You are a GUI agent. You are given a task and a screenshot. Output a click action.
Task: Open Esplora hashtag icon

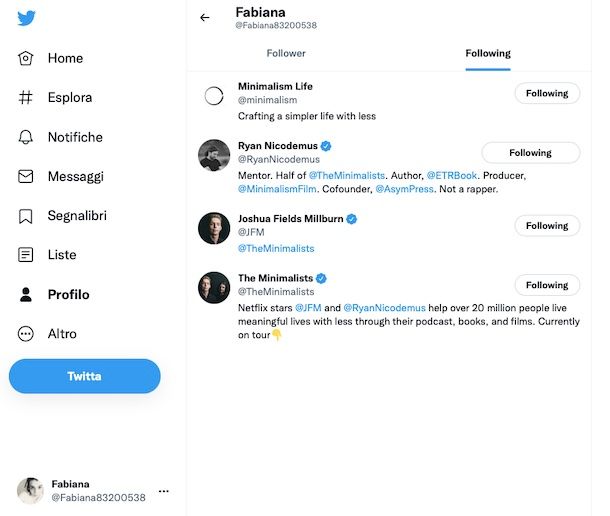coord(26,97)
